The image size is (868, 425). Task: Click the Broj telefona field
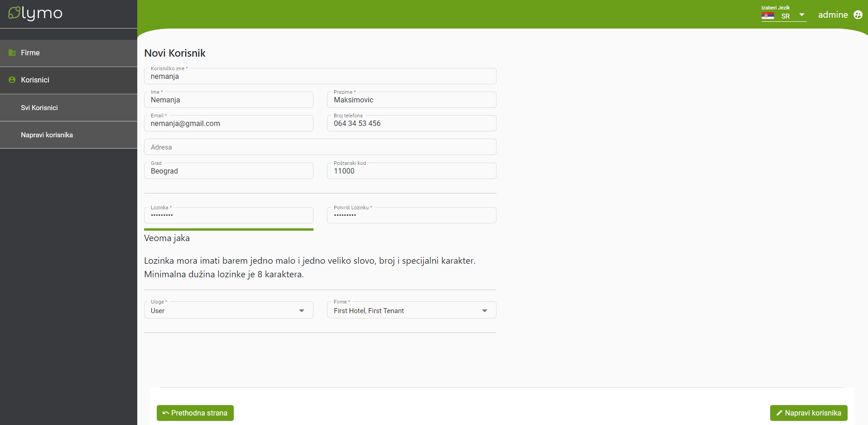[411, 124]
